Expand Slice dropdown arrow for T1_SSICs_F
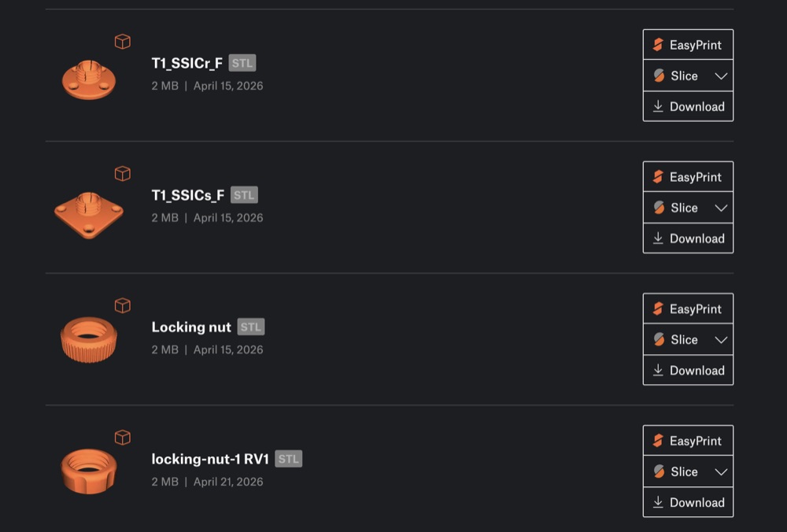Image resolution: width=787 pixels, height=532 pixels. click(x=721, y=208)
